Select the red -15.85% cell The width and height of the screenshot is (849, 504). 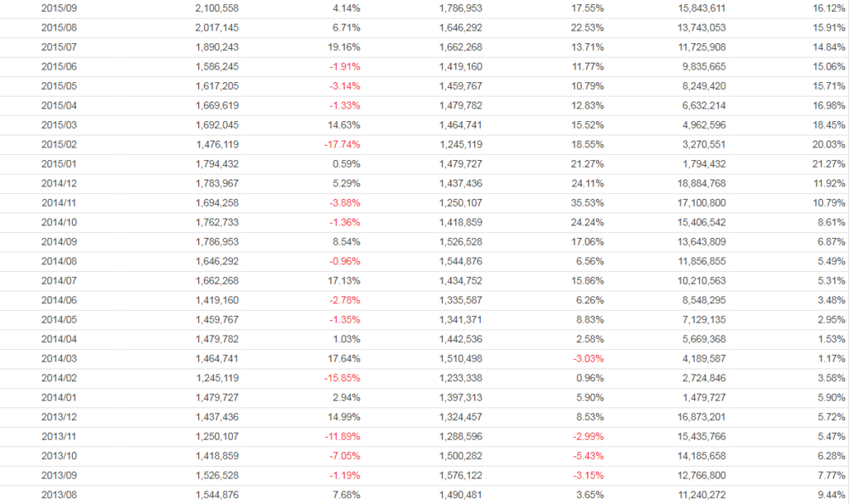[342, 378]
